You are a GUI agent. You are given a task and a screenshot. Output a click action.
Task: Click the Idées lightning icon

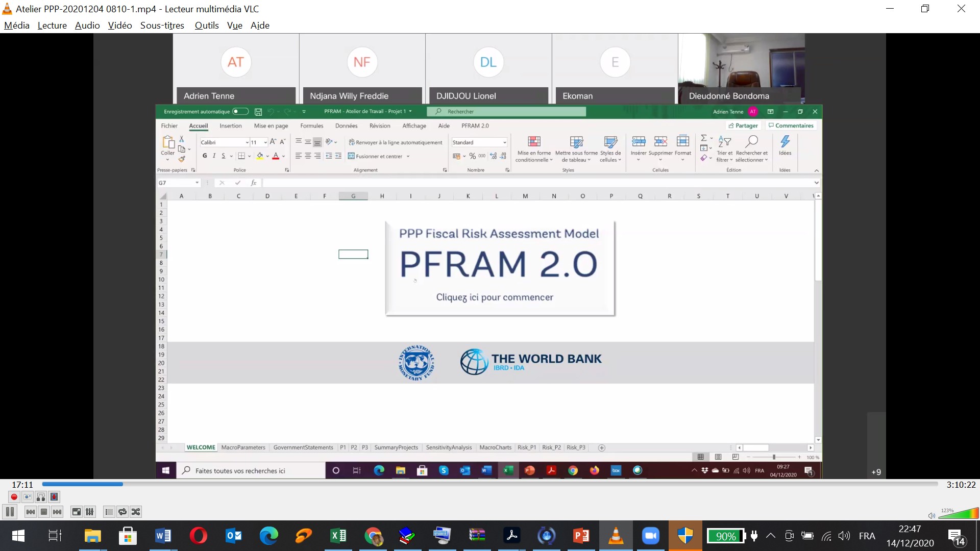tap(785, 141)
